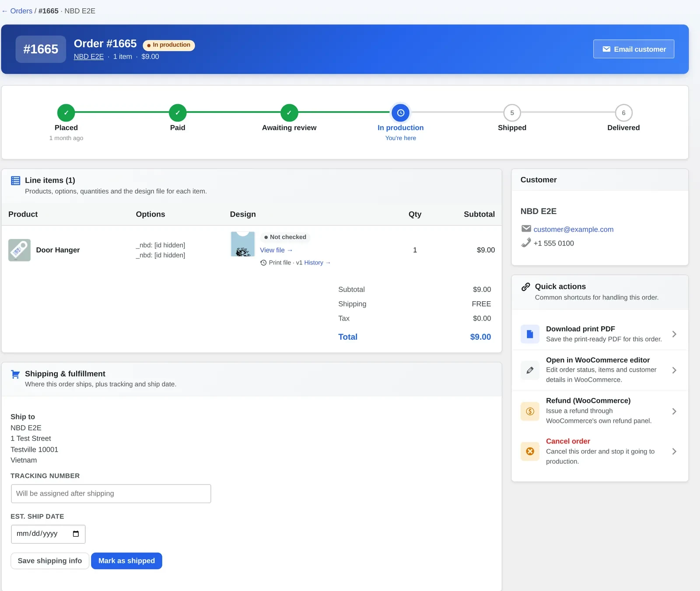Expand the Open in WooCommerce editor chevron
This screenshot has width=700, height=591.
(674, 370)
